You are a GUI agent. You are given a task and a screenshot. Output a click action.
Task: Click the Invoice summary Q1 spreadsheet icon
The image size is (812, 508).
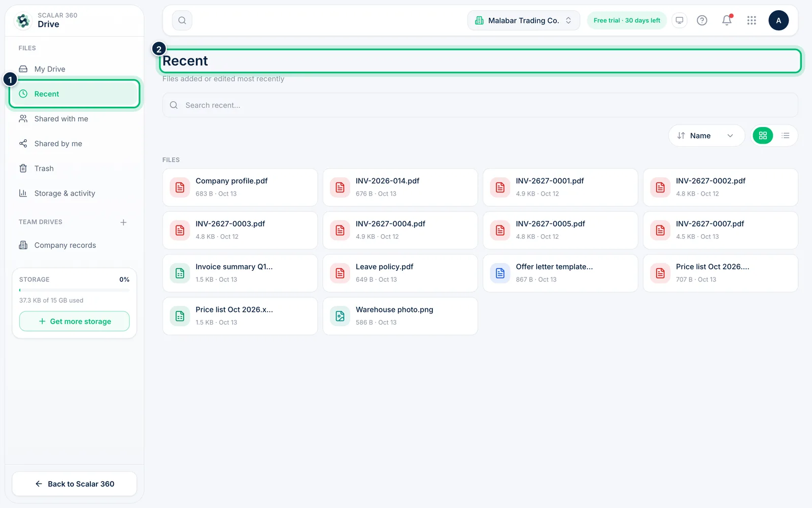point(180,273)
